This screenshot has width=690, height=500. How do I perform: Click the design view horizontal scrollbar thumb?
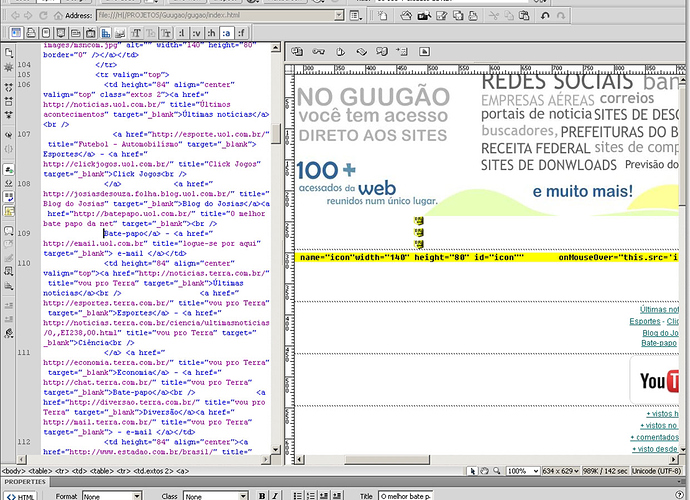point(387,460)
